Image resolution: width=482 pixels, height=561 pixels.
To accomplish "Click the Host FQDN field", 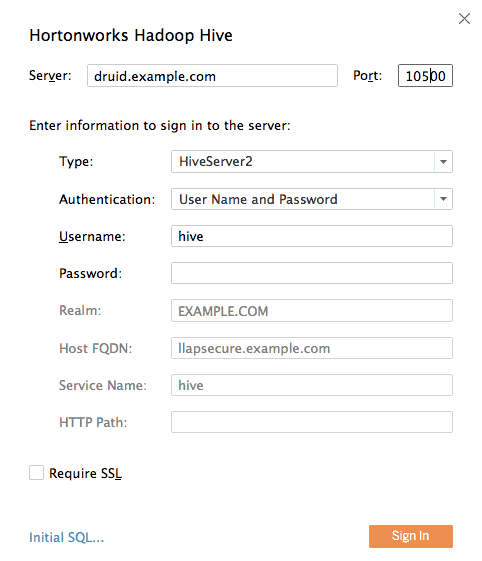I will [x=312, y=348].
